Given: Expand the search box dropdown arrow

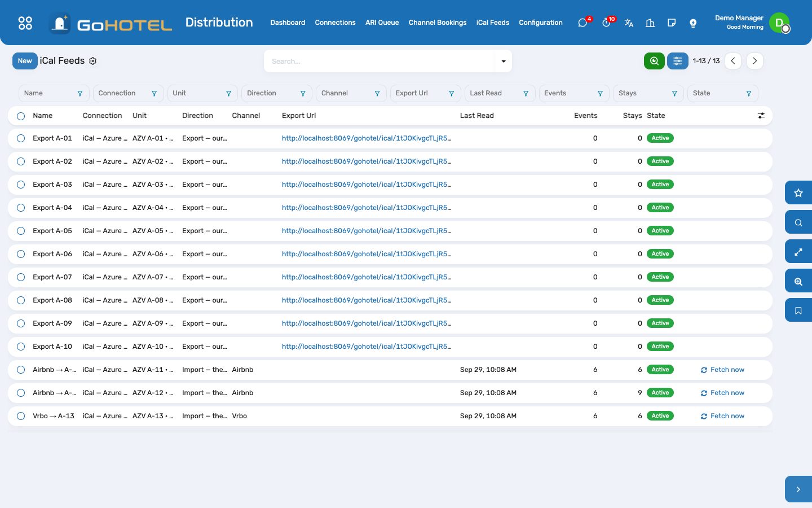Looking at the screenshot, I should 504,61.
